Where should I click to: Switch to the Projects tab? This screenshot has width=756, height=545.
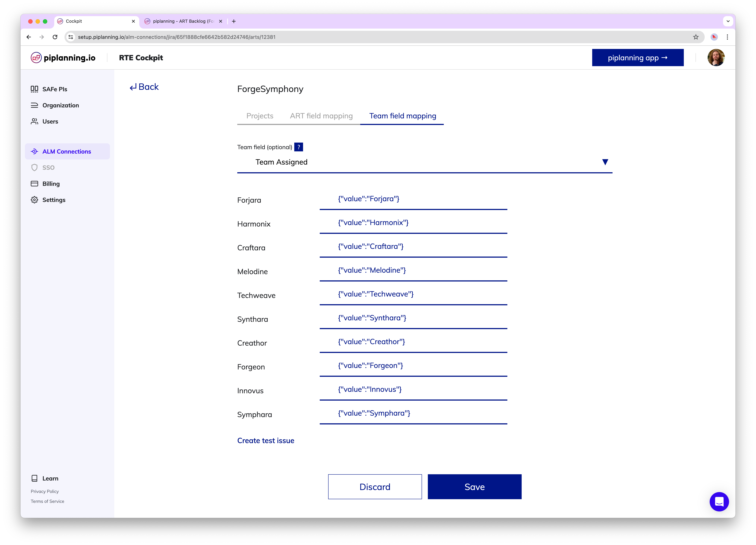260,116
